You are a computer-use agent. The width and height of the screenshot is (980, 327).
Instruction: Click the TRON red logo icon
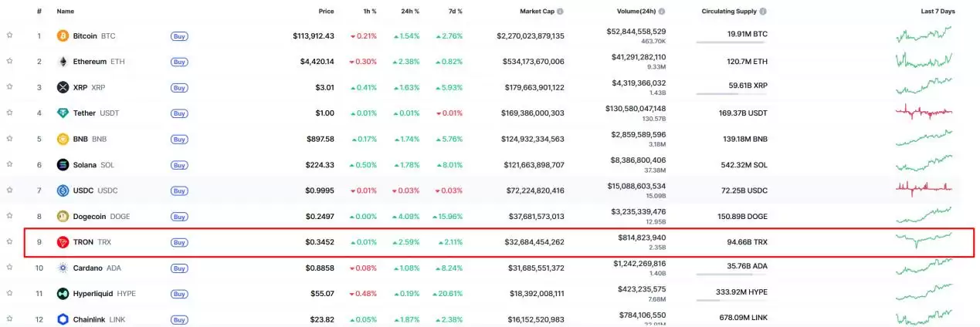pyautogui.click(x=63, y=242)
